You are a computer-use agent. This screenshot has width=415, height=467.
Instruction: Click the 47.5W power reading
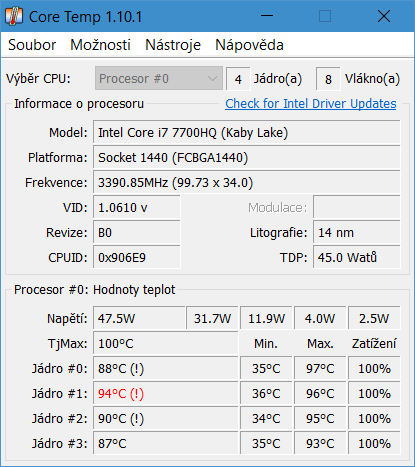coord(139,318)
